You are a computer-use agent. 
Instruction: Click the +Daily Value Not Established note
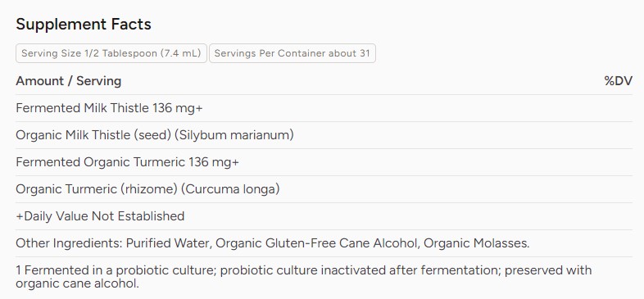pos(100,216)
